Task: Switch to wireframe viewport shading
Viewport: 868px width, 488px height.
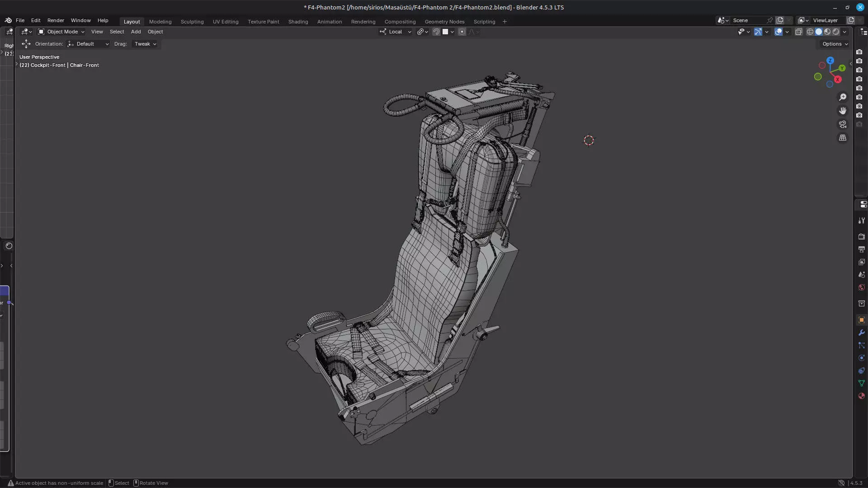Action: pos(810,32)
